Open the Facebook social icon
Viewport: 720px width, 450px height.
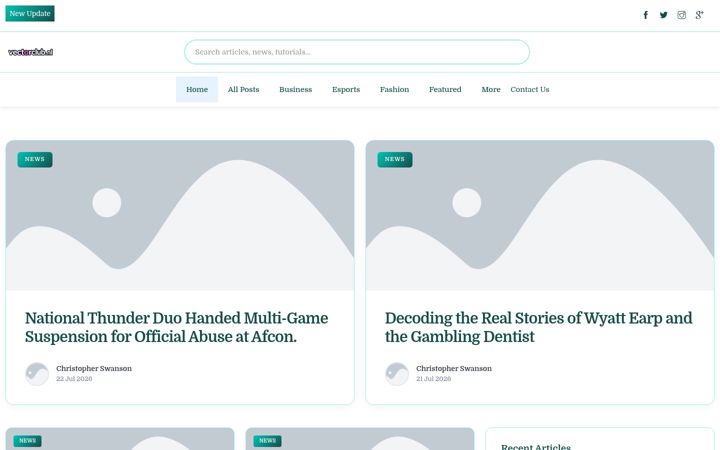pyautogui.click(x=646, y=15)
